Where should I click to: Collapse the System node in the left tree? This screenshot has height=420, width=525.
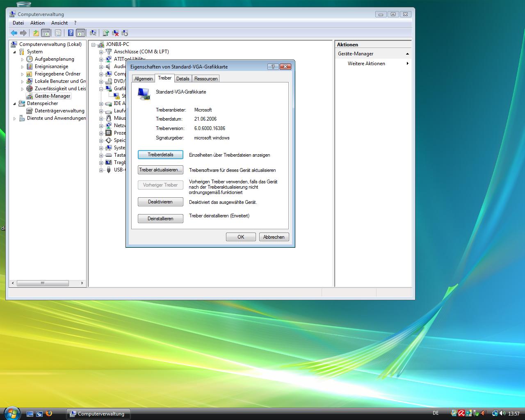point(15,52)
